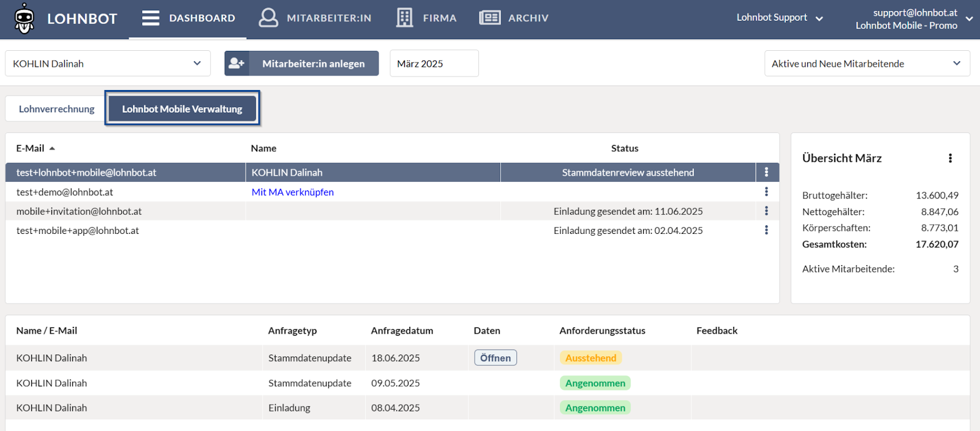Click the Status column header

coord(625,148)
